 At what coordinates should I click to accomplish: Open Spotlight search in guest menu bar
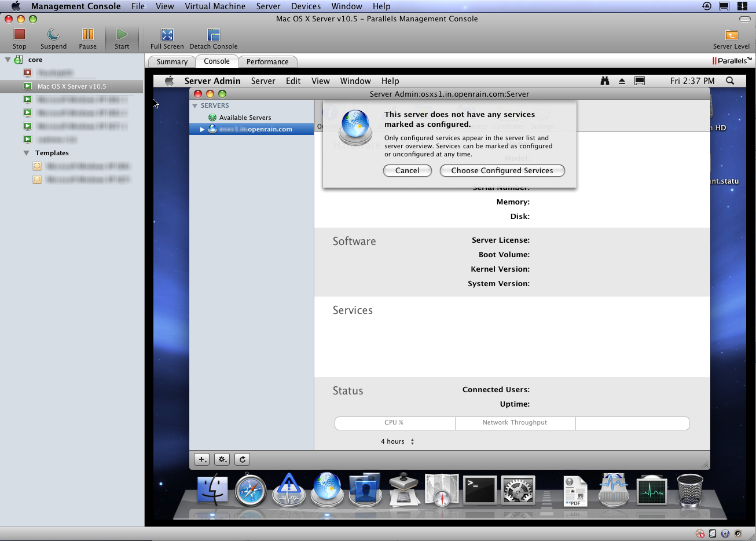click(x=730, y=81)
